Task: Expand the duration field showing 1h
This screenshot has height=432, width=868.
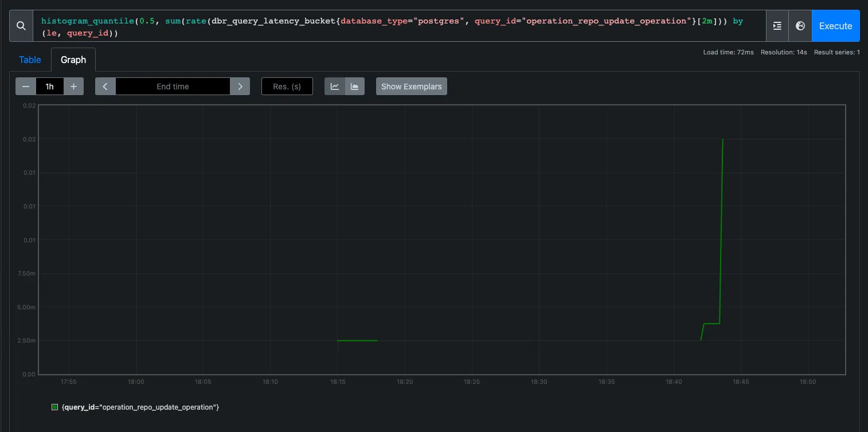Action: click(x=49, y=86)
